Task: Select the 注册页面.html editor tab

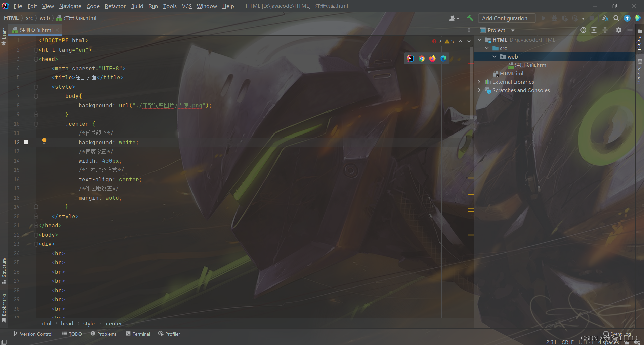Action: tap(36, 30)
